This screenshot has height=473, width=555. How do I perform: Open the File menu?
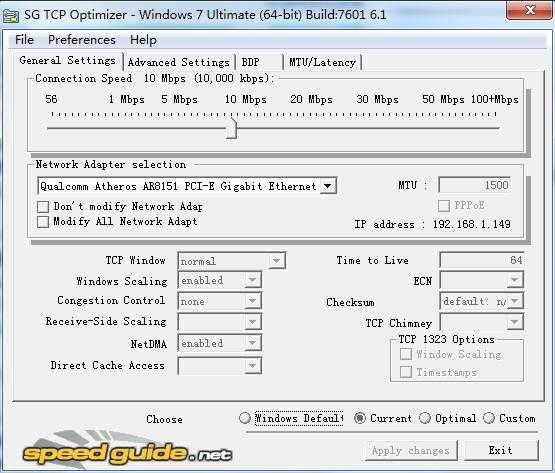point(24,40)
